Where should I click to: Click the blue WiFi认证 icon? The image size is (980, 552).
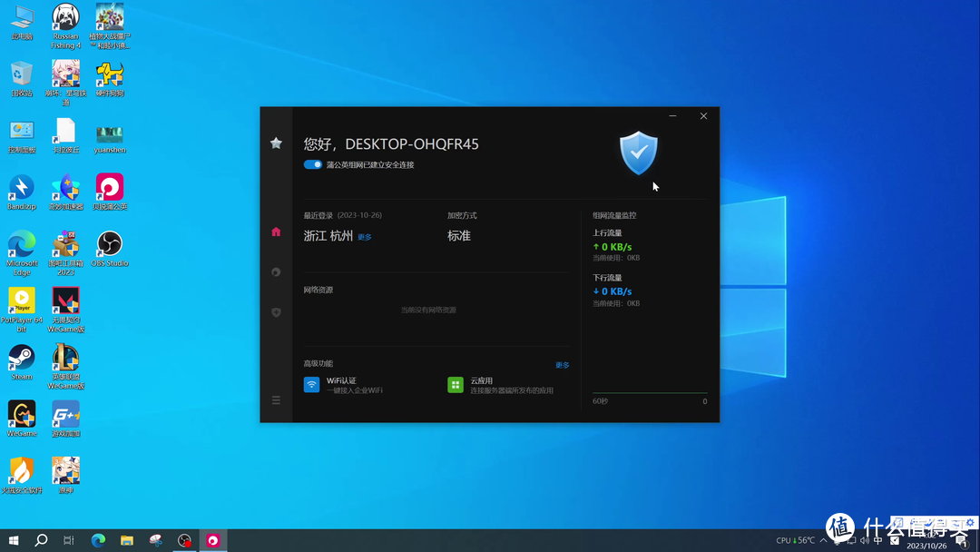(x=311, y=385)
